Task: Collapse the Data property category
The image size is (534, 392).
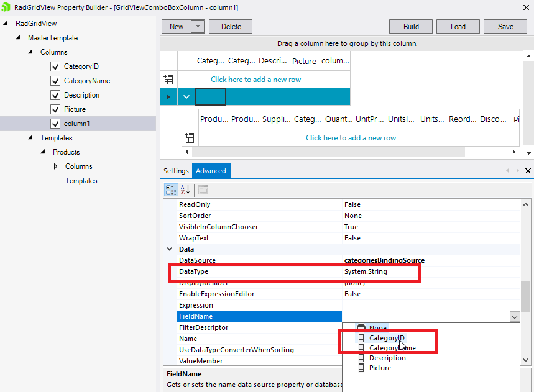Action: coord(169,249)
